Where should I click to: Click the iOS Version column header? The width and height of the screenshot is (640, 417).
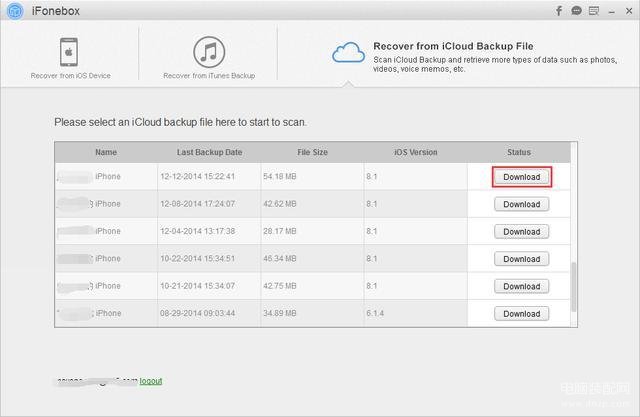tap(416, 152)
